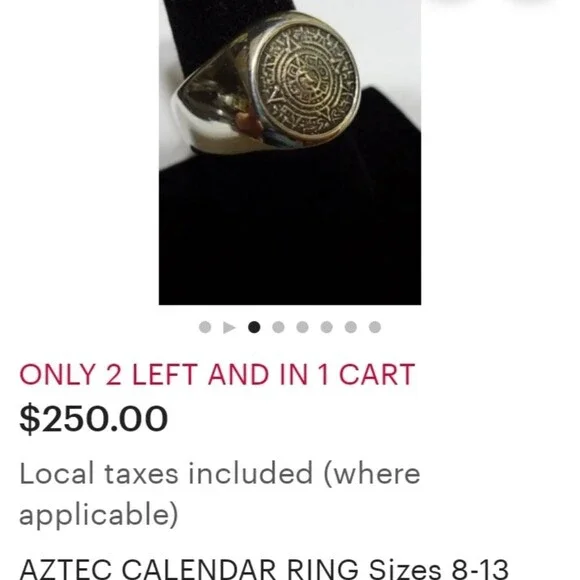Open the Aztec ring product photo
580x580 pixels.
point(290,152)
